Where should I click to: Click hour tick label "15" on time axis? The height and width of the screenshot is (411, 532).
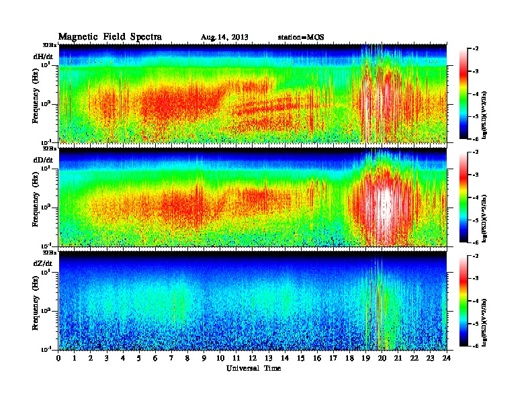pyautogui.click(x=302, y=359)
